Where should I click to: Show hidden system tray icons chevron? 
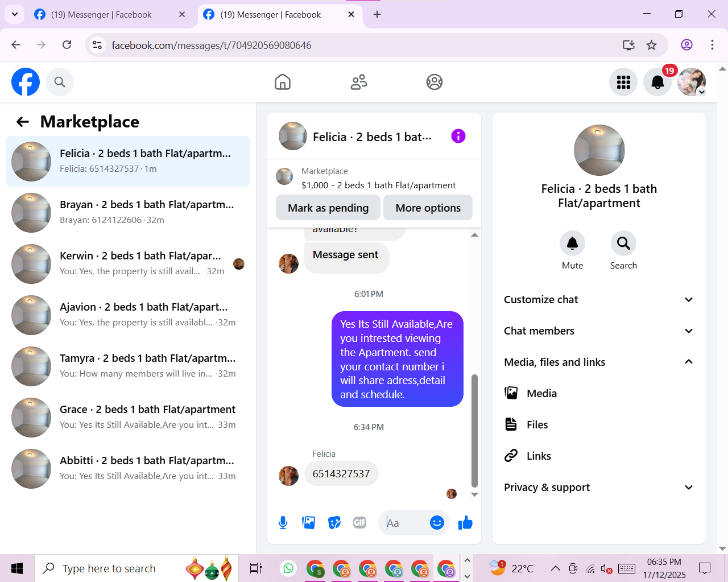tap(556, 568)
